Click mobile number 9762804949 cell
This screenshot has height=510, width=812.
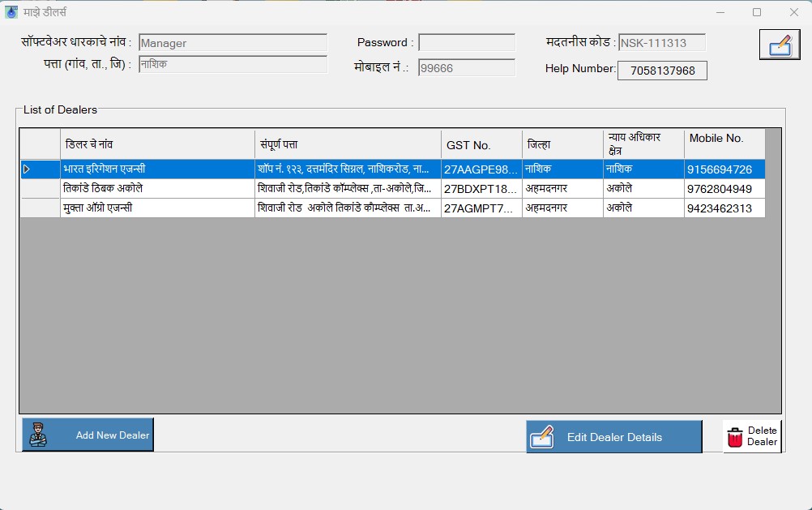[x=724, y=189]
